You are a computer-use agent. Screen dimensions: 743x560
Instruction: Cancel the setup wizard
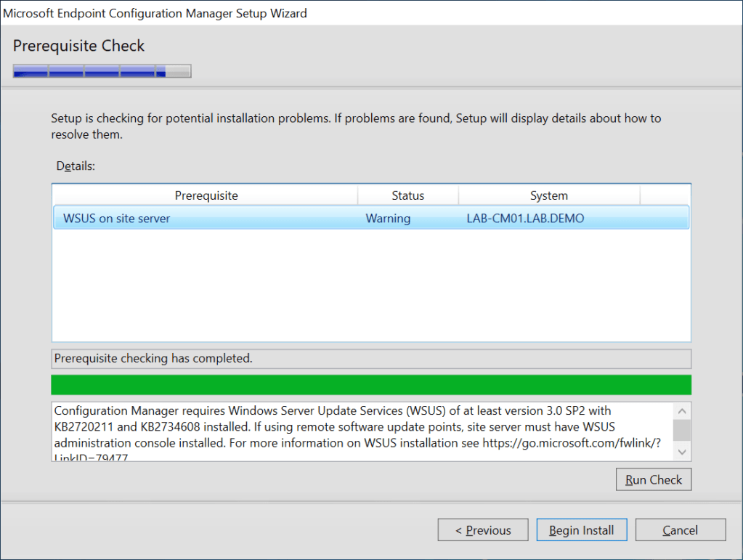tap(681, 530)
